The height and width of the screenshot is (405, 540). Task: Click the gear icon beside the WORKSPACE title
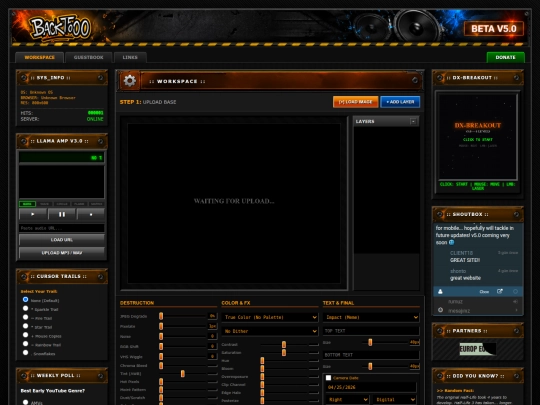pyautogui.click(x=130, y=81)
